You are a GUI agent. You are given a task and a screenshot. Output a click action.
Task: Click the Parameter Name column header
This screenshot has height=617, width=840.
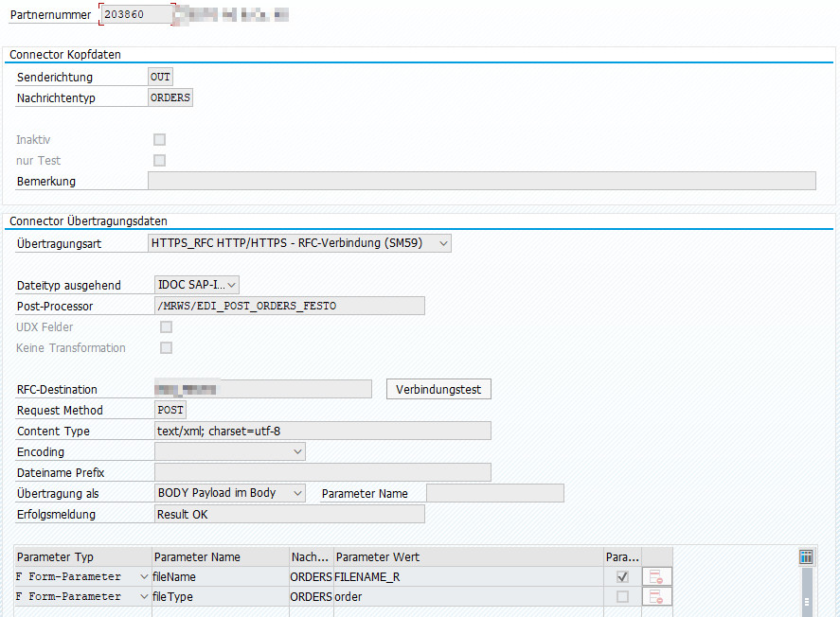point(220,556)
